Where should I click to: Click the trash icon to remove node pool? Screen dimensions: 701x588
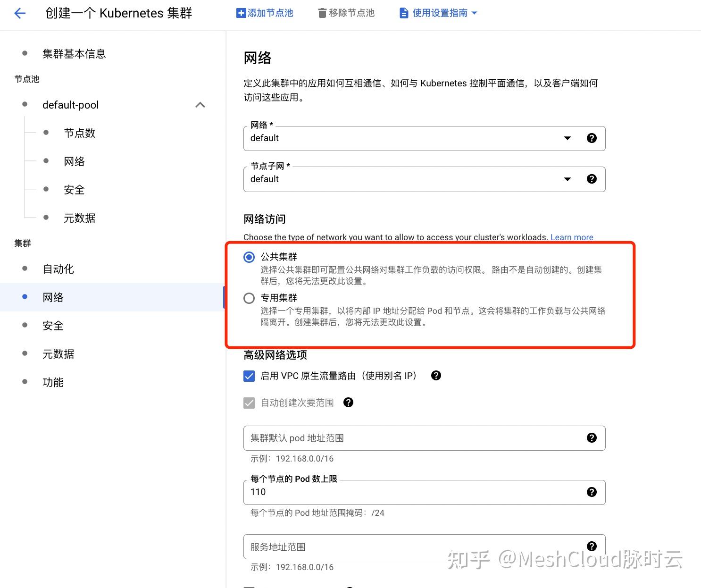pyautogui.click(x=323, y=13)
